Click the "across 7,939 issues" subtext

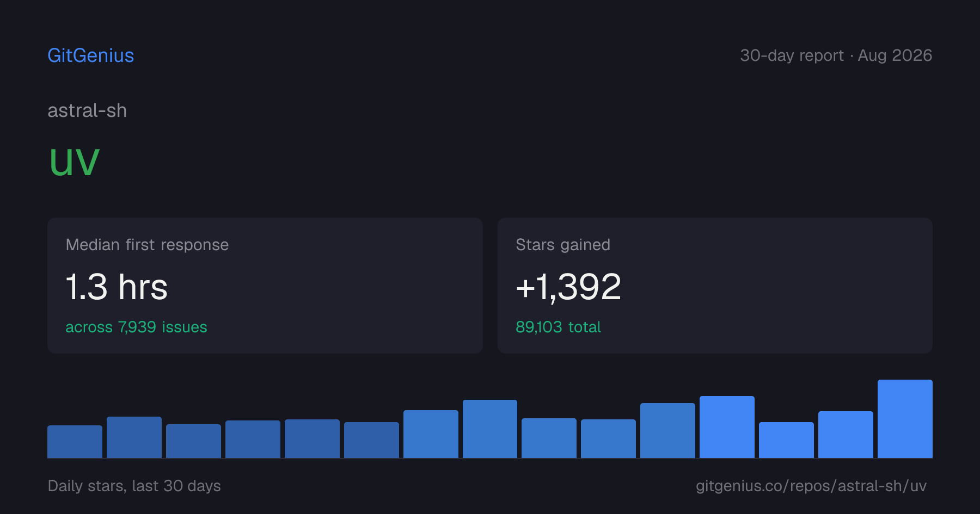tap(136, 327)
